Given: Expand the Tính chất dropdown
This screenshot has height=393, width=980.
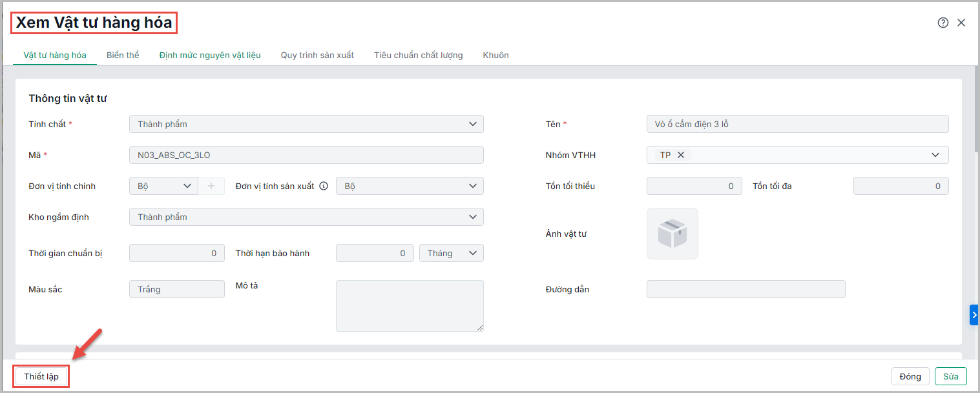Looking at the screenshot, I should (x=473, y=124).
